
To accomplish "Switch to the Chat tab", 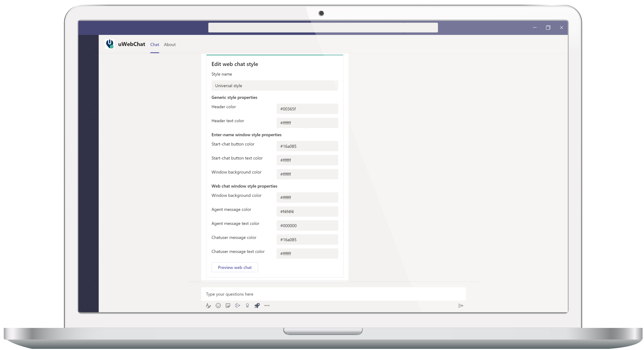I will (154, 44).
